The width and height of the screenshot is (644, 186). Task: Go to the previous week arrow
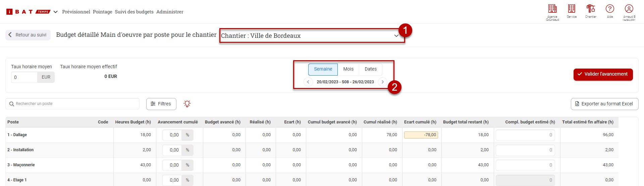tap(308, 82)
